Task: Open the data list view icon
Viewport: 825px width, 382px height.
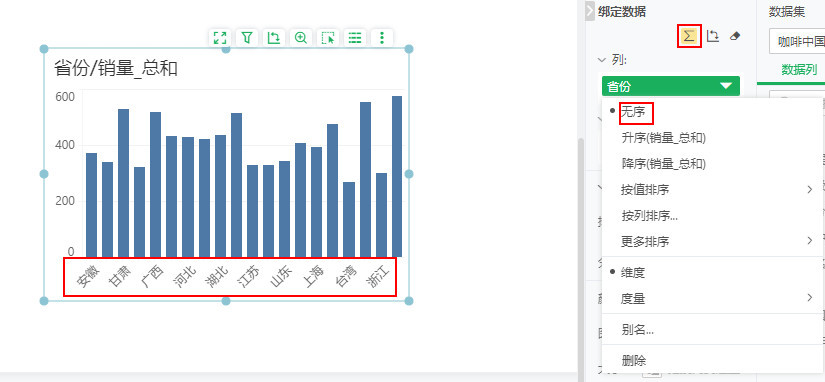Action: pos(355,37)
